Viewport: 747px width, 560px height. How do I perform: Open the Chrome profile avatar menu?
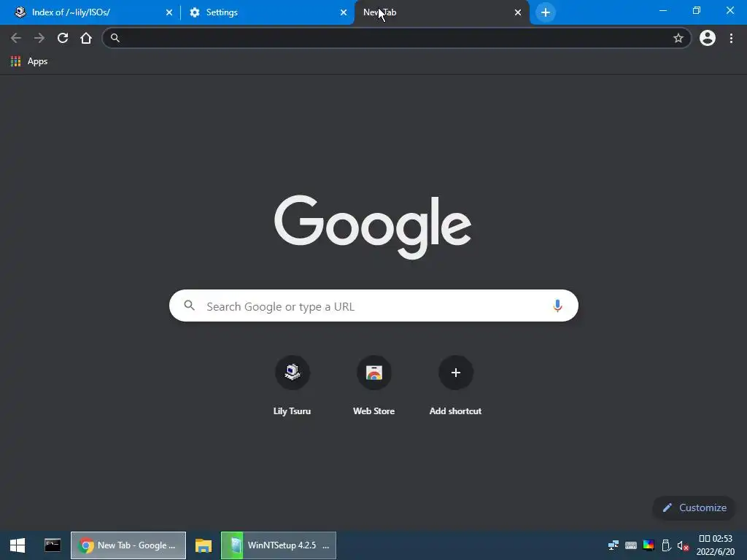pos(708,38)
